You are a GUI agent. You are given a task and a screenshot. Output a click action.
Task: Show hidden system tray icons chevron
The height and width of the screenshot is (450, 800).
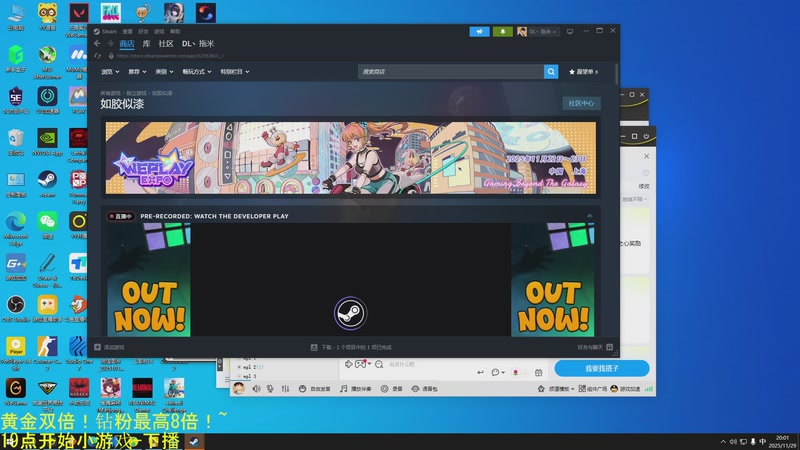[723, 442]
